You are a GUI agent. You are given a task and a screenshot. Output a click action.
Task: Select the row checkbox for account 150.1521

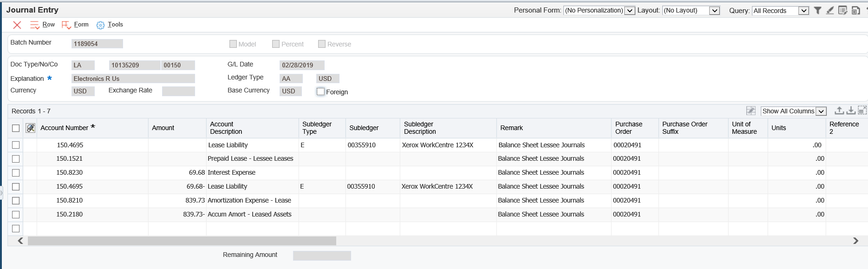click(x=16, y=159)
